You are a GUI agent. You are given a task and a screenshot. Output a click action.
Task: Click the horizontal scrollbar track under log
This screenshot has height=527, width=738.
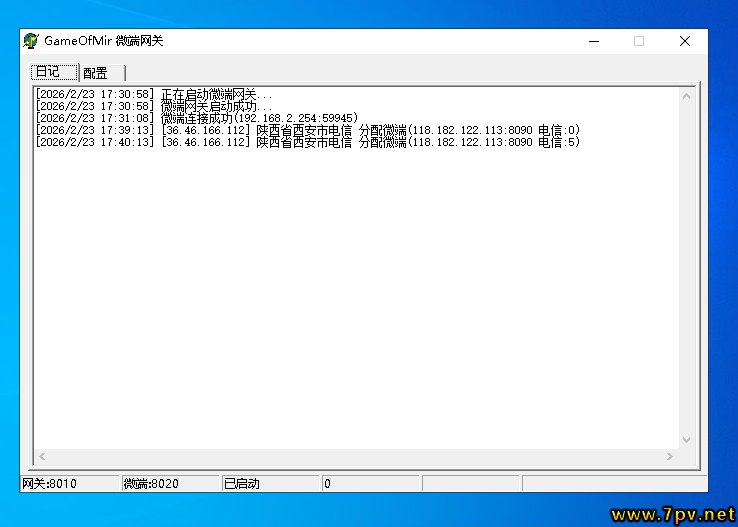coord(355,456)
